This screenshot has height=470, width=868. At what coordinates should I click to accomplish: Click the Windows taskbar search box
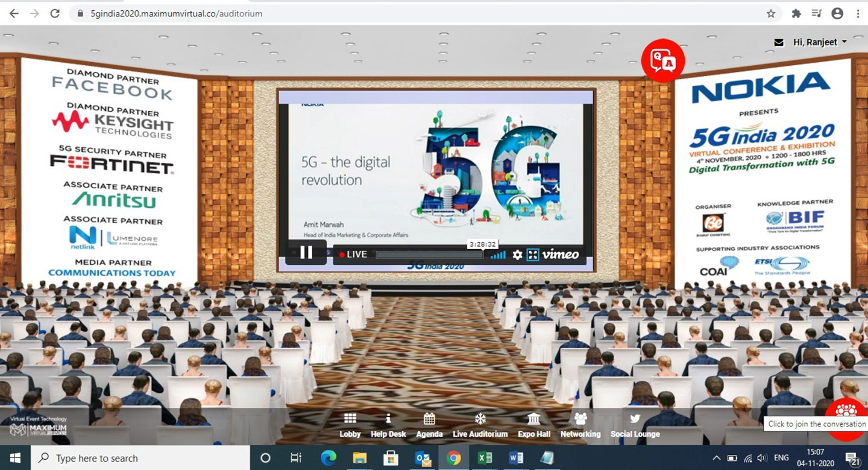coord(140,458)
